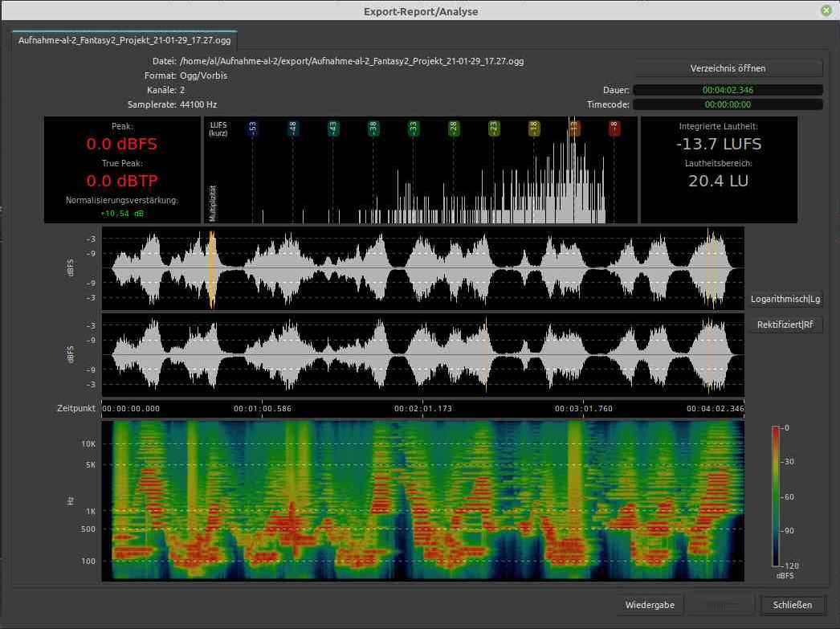Image resolution: width=840 pixels, height=629 pixels.
Task: Click the -38 LUFS histogram marker
Action: [373, 129]
